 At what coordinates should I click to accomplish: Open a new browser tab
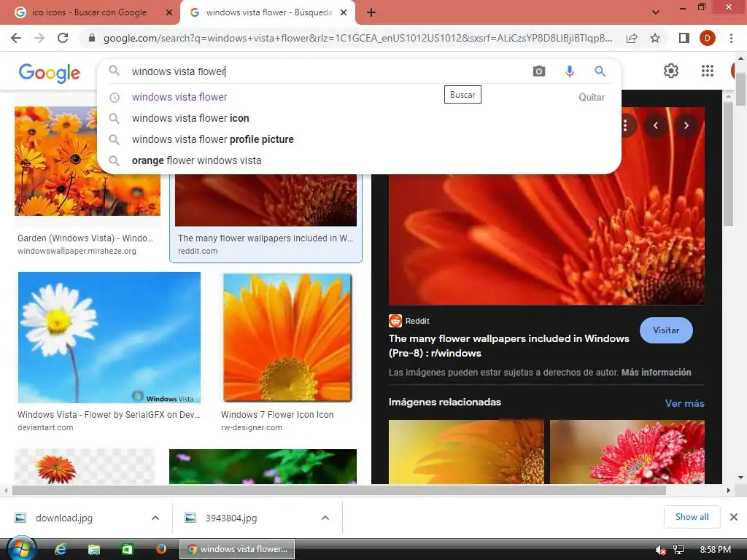371,13
